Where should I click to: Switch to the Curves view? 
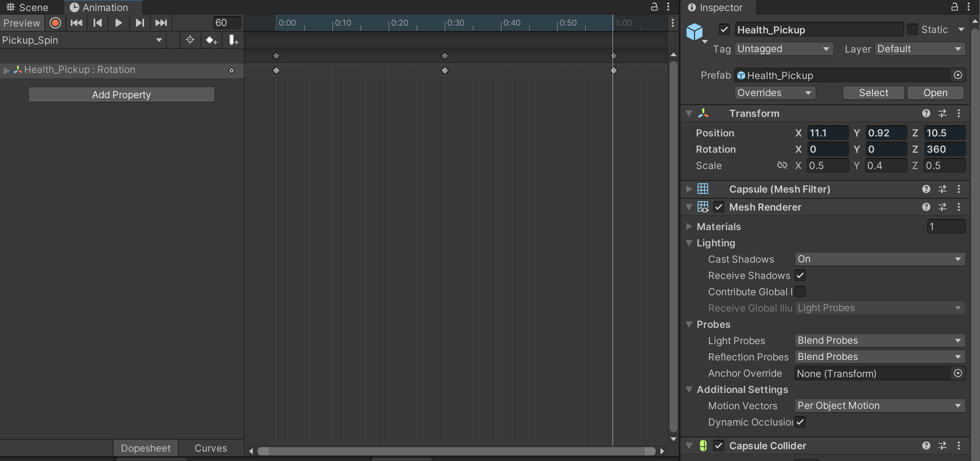click(x=210, y=448)
